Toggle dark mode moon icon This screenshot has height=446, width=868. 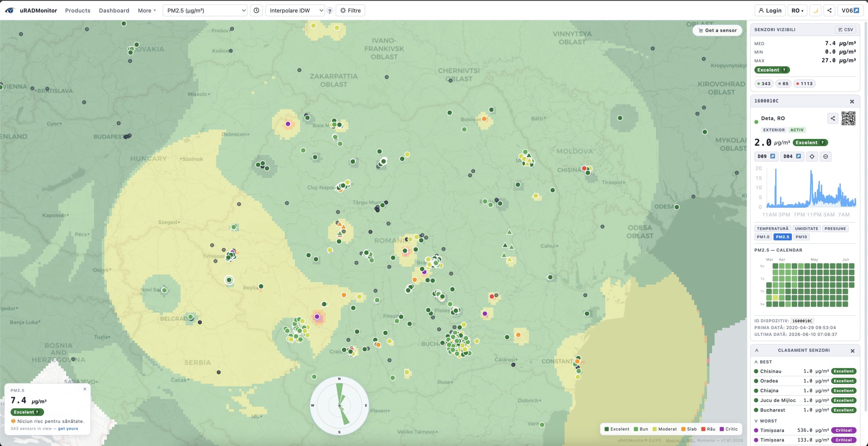pos(815,11)
